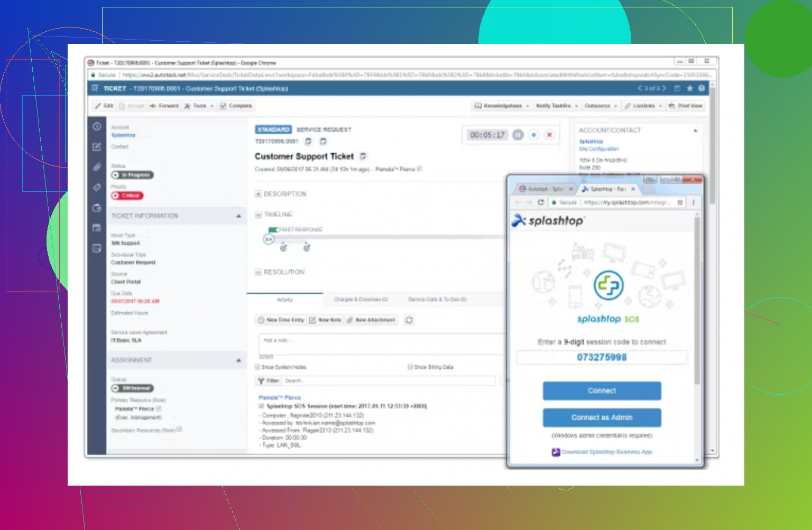Click the blue Connect button

pos(602,391)
